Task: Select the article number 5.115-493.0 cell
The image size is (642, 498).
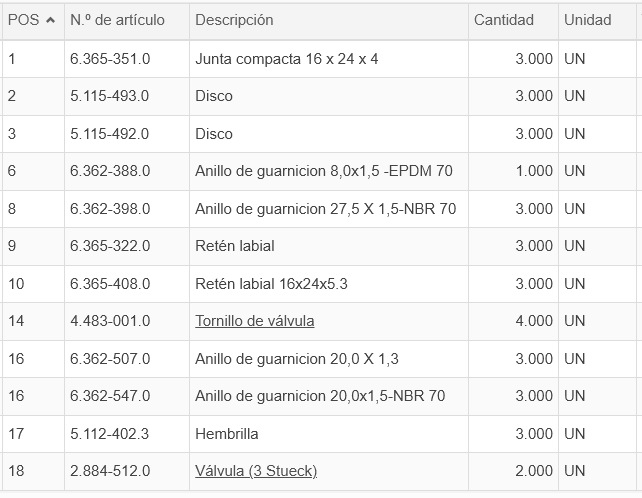Action: pyautogui.click(x=110, y=96)
